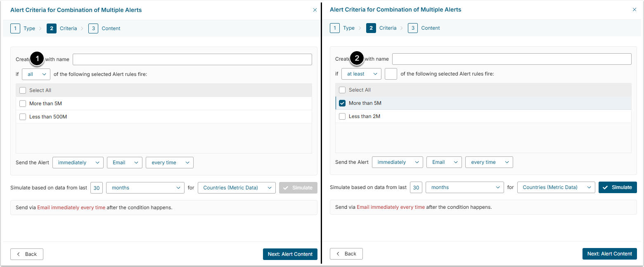Viewport: 644px width, 267px height.
Task: Uncheck the checked More than 5M rule
Action: (342, 103)
